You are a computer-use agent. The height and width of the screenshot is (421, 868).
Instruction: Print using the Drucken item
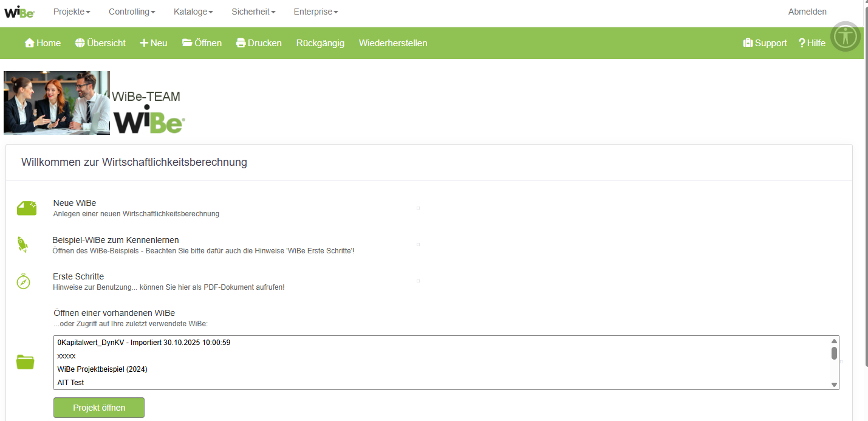tap(259, 43)
